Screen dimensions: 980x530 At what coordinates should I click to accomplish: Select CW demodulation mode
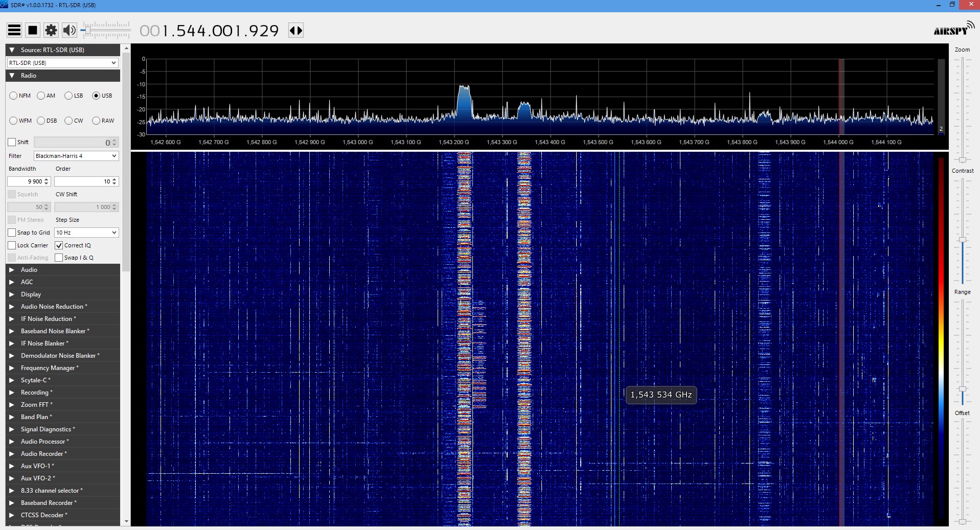[x=74, y=121]
